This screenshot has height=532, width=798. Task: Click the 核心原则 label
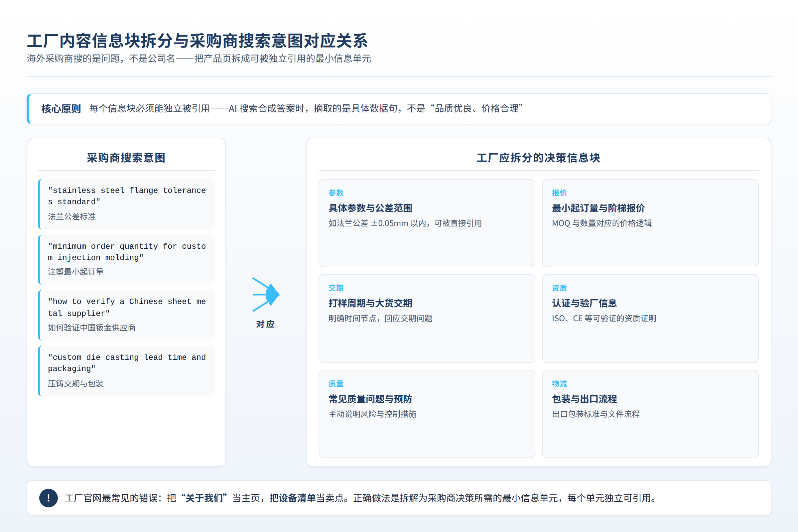(x=61, y=109)
